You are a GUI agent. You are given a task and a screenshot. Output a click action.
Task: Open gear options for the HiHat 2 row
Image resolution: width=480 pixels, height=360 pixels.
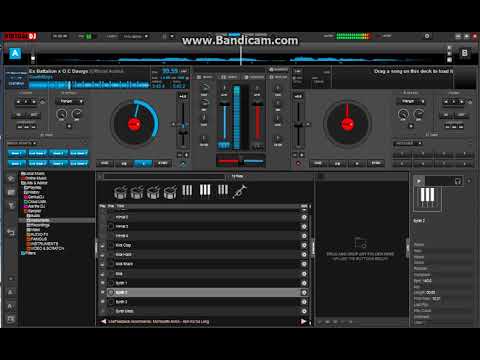304,217
